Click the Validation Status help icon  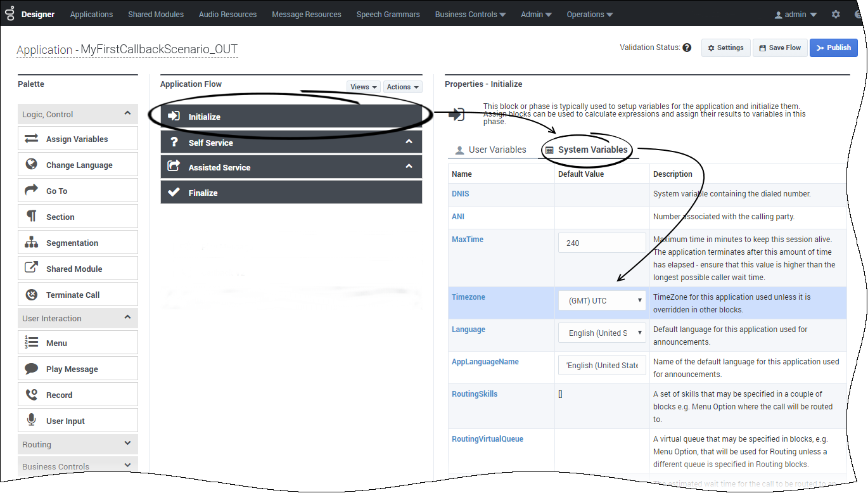pyautogui.click(x=687, y=48)
